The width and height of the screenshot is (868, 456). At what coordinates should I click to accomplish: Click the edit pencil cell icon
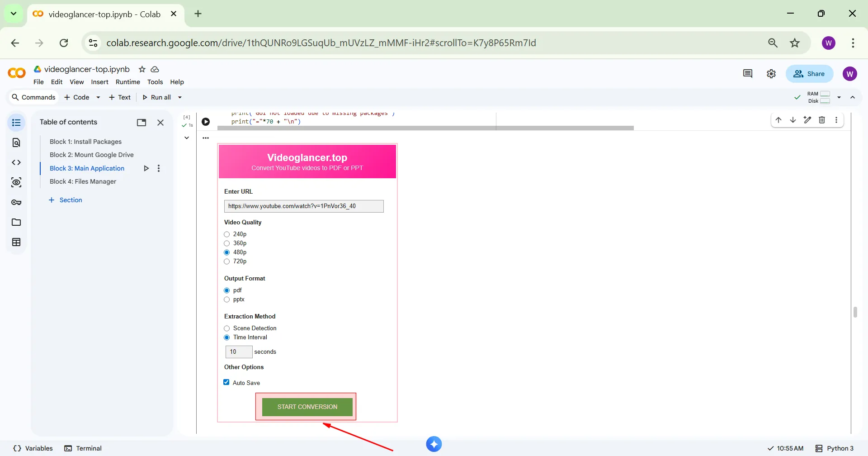[x=807, y=120]
